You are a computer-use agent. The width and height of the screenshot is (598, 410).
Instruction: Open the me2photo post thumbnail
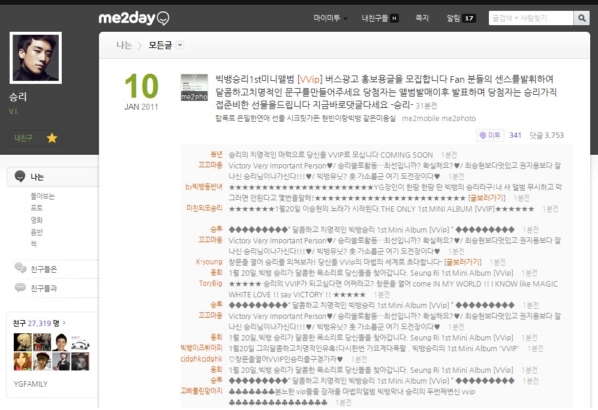pos(194,87)
